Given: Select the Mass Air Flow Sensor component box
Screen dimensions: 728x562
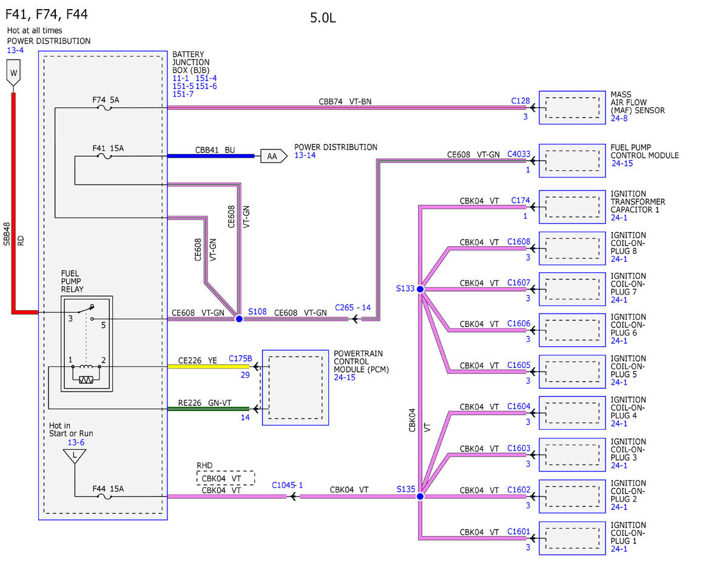Looking at the screenshot, I should tap(572, 108).
